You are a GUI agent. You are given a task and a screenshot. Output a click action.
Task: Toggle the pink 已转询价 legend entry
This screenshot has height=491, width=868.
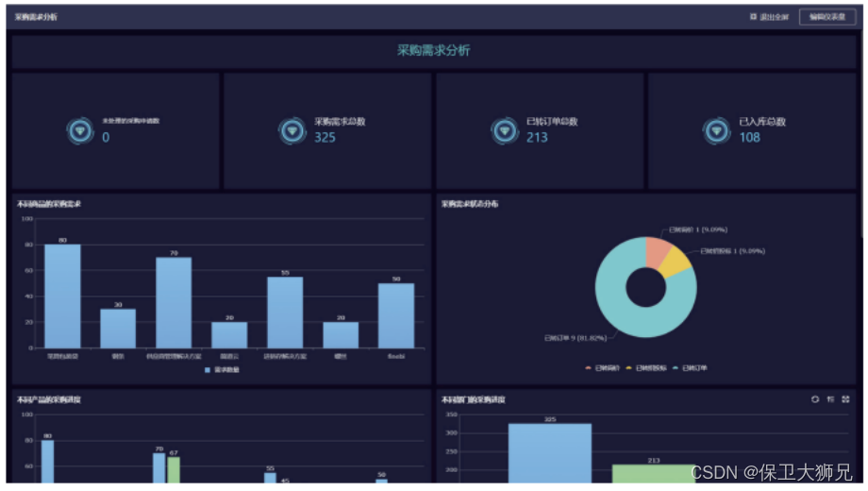tap(602, 368)
